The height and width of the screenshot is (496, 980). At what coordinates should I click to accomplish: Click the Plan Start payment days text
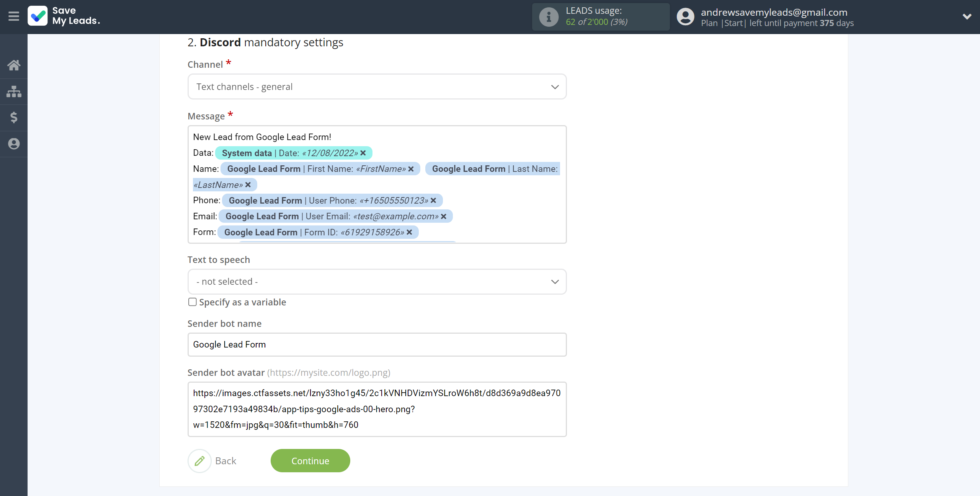click(x=777, y=23)
